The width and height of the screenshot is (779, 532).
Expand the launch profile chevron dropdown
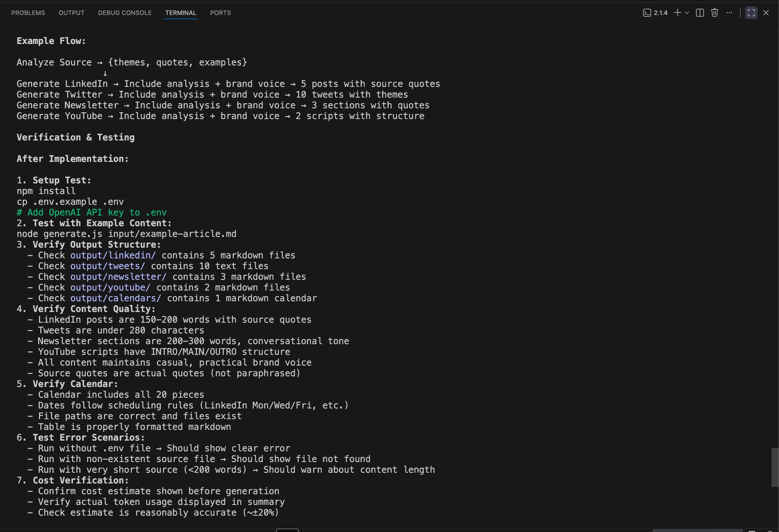pos(687,13)
